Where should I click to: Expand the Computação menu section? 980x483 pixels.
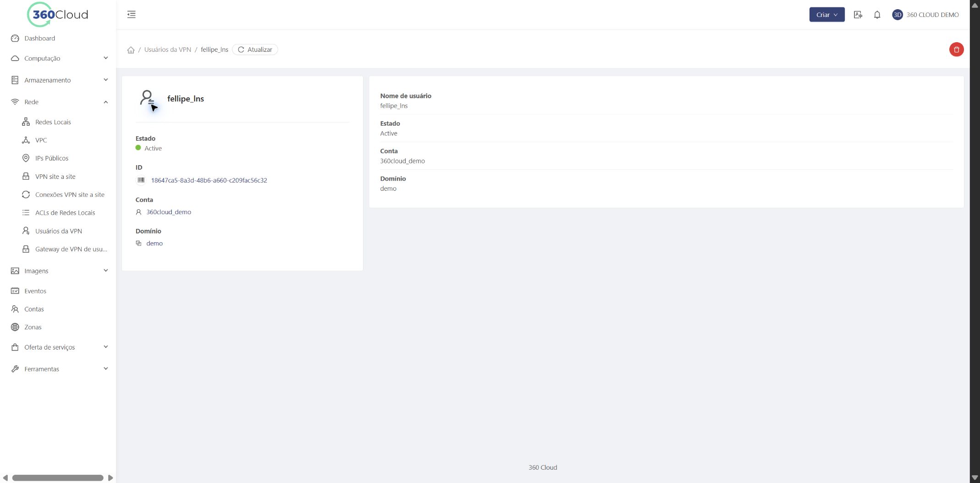click(x=58, y=58)
